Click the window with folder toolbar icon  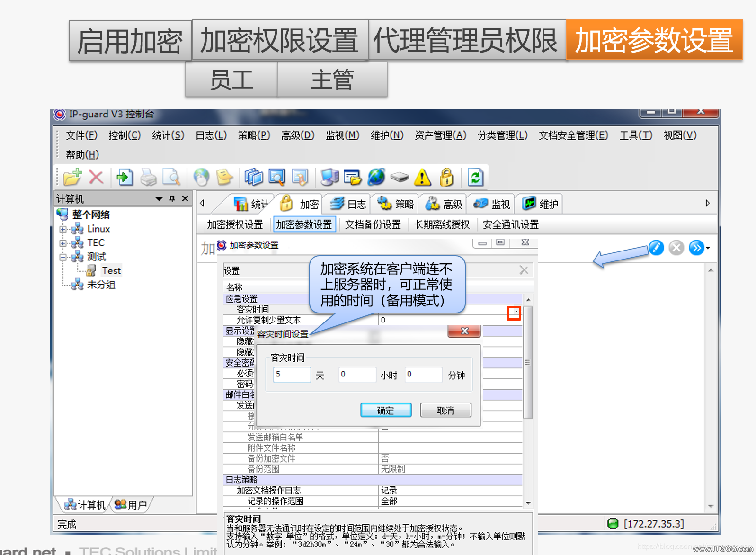click(x=353, y=178)
